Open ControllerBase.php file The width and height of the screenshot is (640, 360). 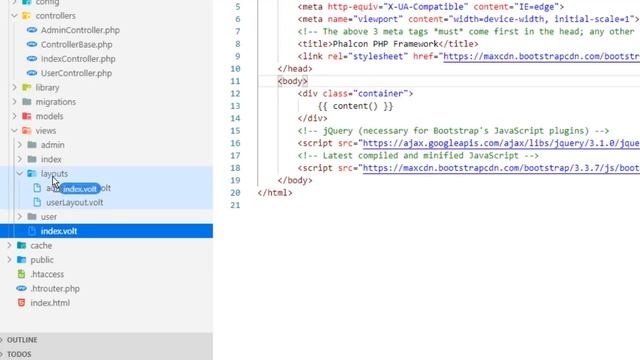point(76,44)
